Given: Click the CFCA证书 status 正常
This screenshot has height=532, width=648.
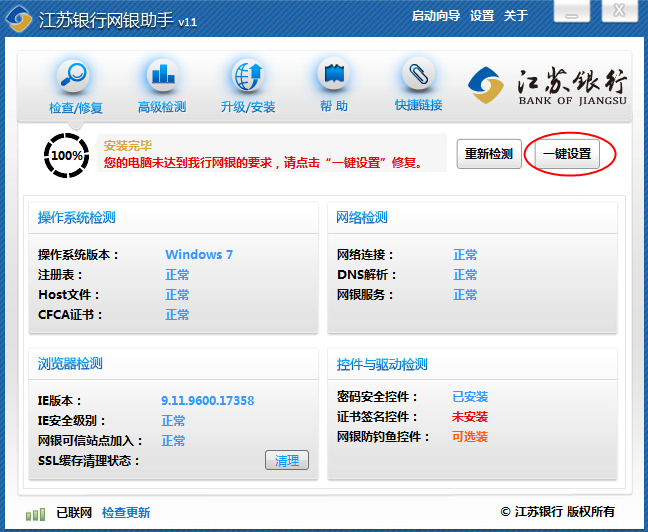Looking at the screenshot, I should [x=177, y=315].
